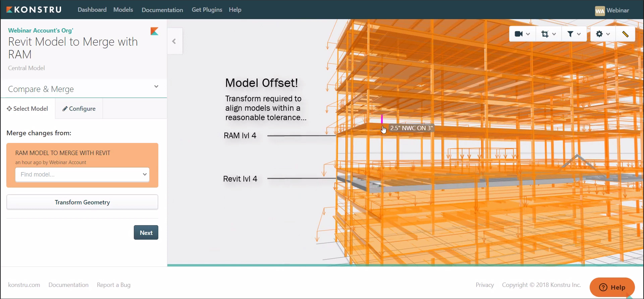Open the Documentation menu in header
This screenshot has width=644, height=299.
click(162, 10)
